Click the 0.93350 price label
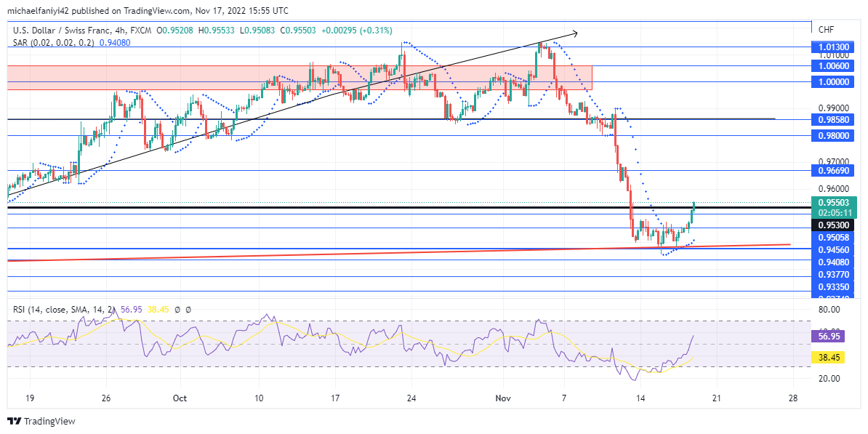 (x=834, y=286)
